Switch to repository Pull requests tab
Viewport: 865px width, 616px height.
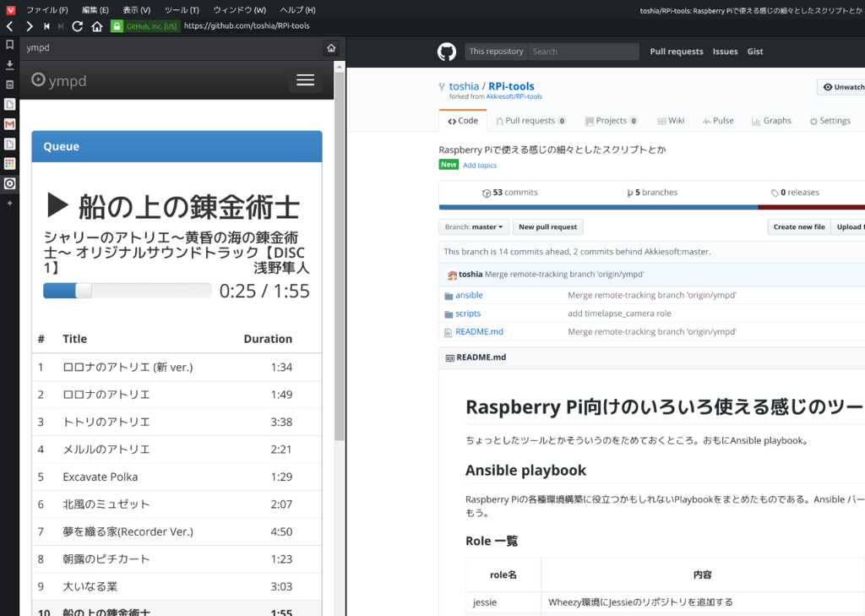tap(530, 121)
